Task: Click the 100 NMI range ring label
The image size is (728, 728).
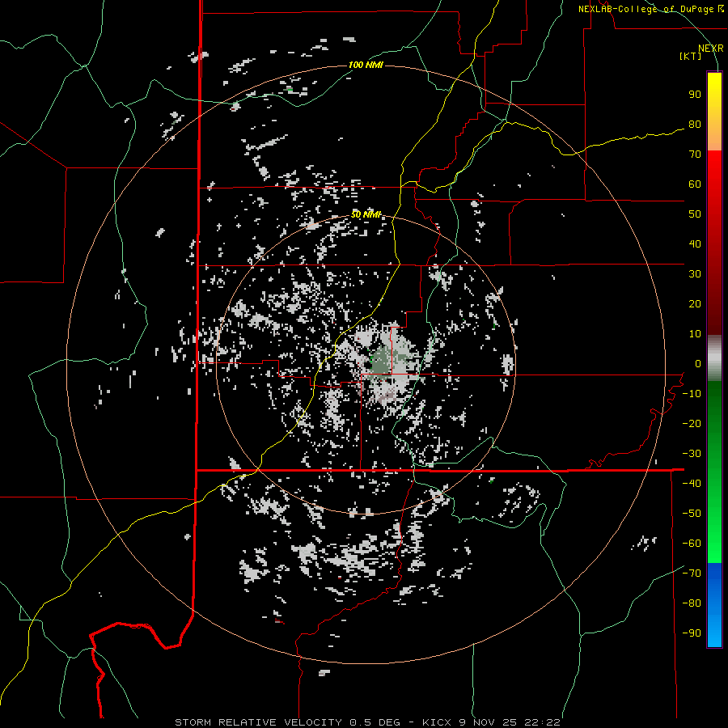Action: pos(366,65)
